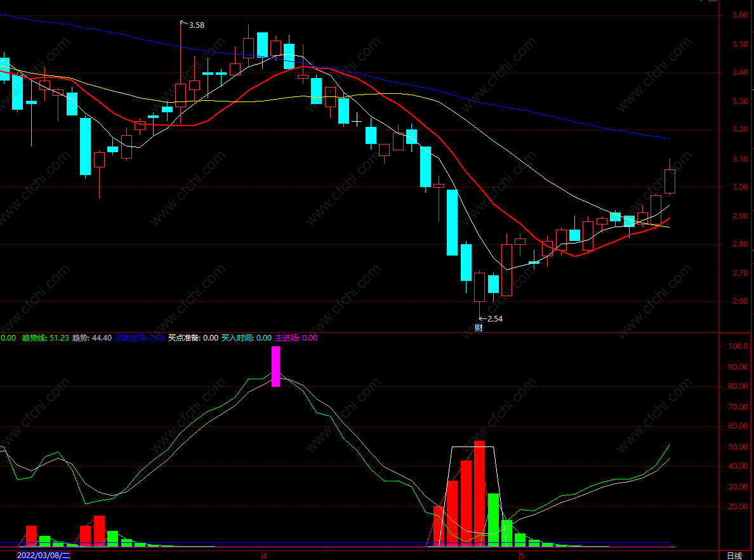
Task: Select the 见底信号: 2.00 indicator legend
Action: [140, 338]
